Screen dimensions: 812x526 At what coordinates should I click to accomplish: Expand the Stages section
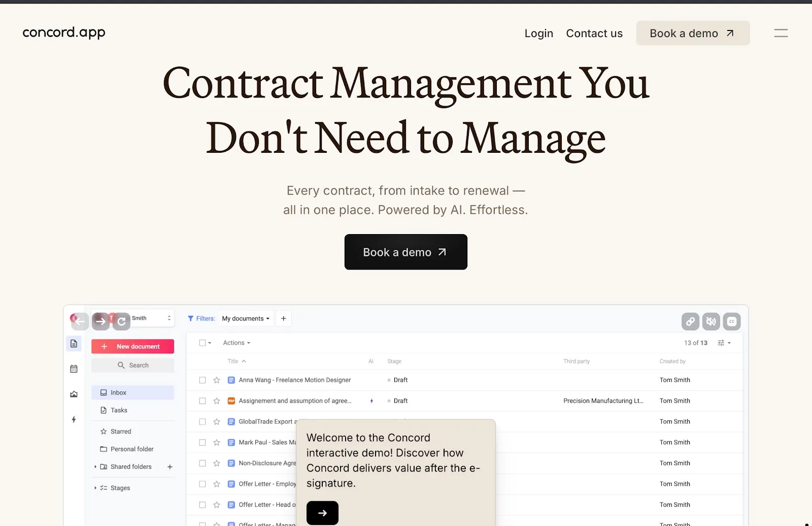[95, 488]
